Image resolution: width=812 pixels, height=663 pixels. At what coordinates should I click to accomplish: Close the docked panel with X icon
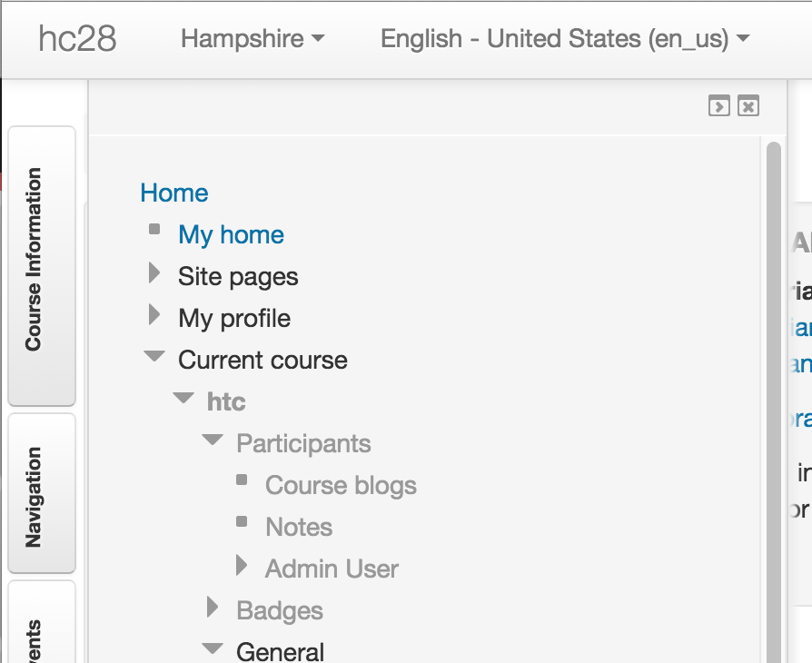(748, 106)
